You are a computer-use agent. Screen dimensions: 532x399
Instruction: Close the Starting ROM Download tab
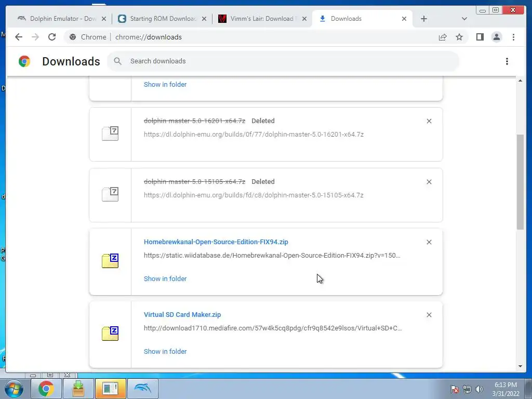click(x=204, y=19)
